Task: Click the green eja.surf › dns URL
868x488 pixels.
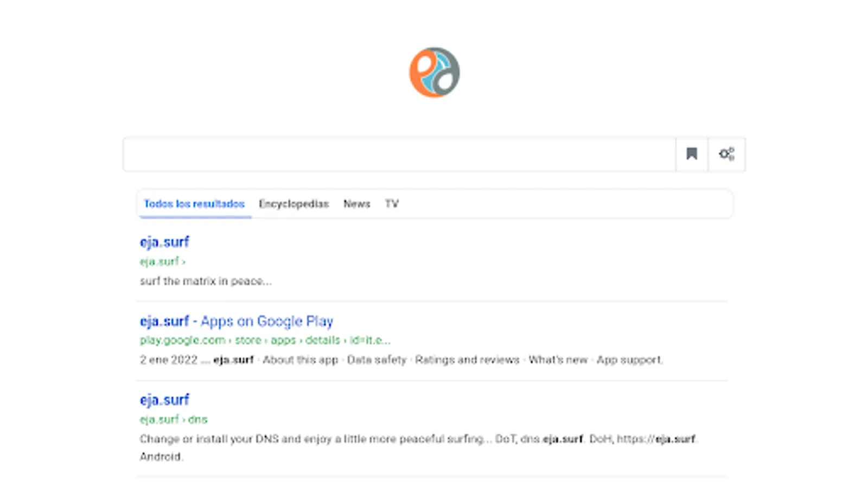Action: click(174, 419)
